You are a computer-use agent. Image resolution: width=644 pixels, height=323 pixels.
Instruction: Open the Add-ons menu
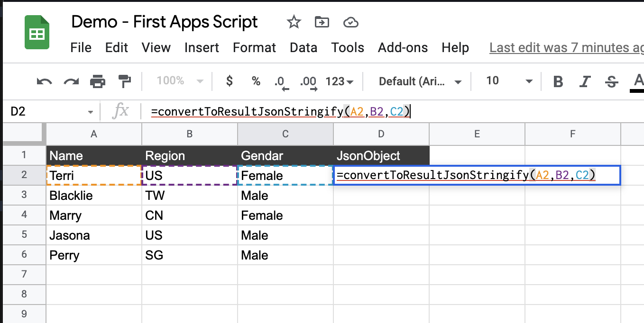[403, 48]
